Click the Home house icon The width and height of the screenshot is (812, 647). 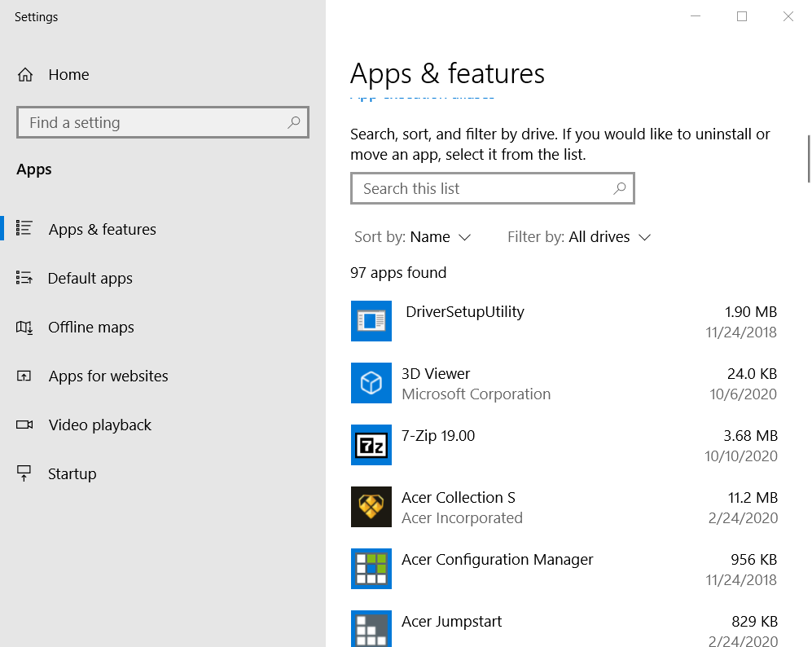click(25, 75)
